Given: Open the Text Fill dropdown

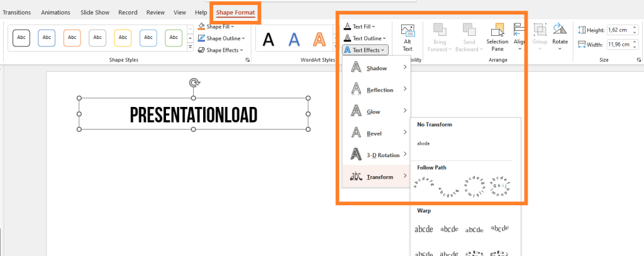Looking at the screenshot, I should coord(361,26).
